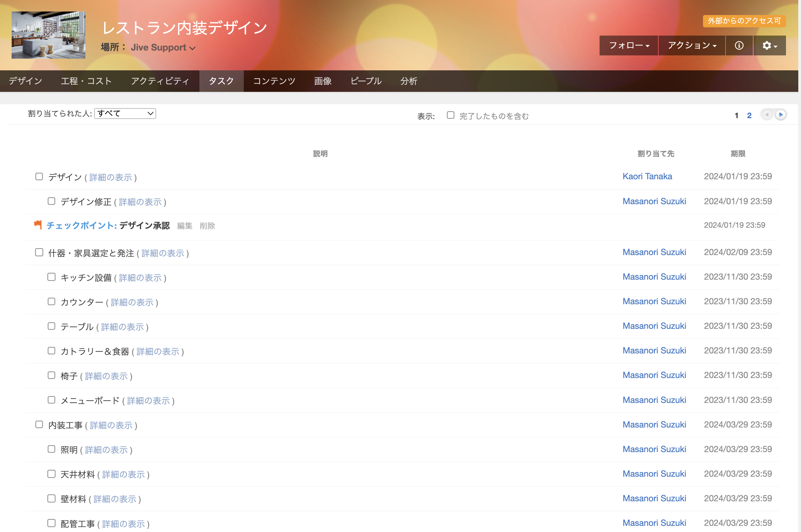Screen dimensions: 801x532
Task: Click the orange checkpoint flag icon
Action: (38, 225)
